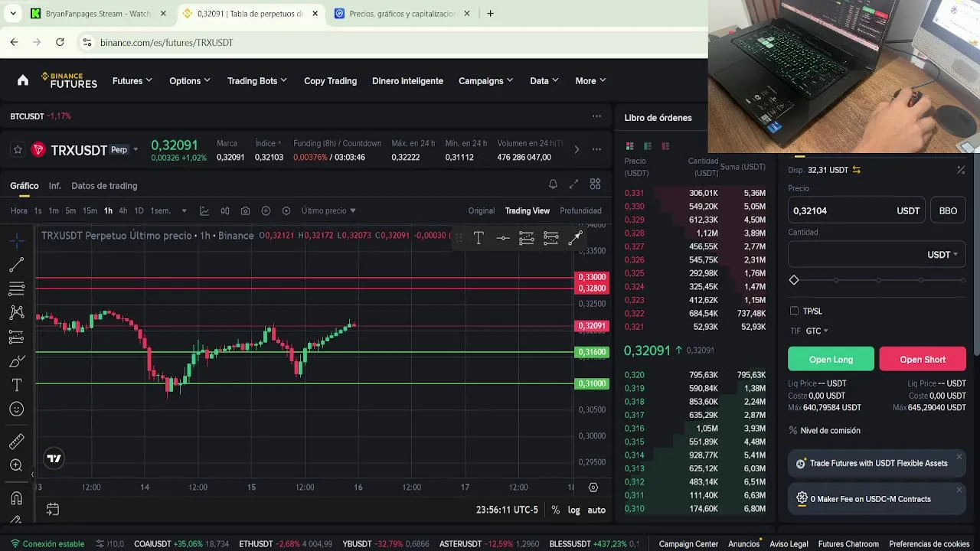Screen dimensions: 980x551
Task: Open Futures menu dropdown
Action: tap(132, 80)
